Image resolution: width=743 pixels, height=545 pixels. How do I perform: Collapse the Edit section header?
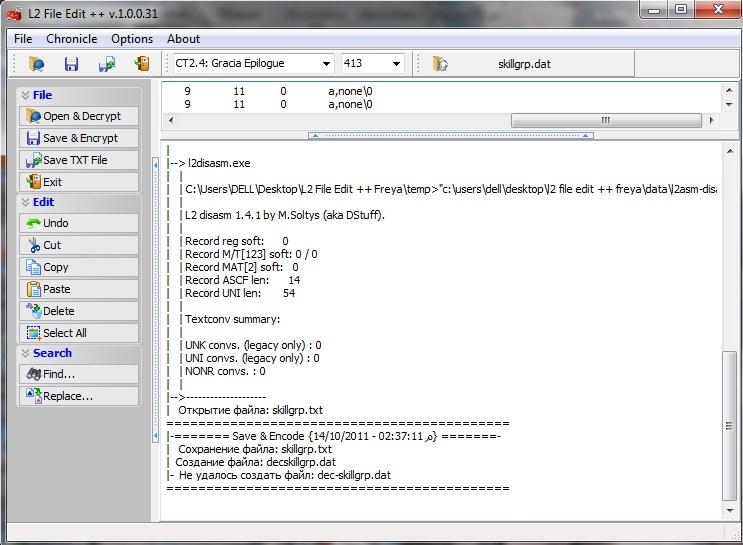[78, 202]
